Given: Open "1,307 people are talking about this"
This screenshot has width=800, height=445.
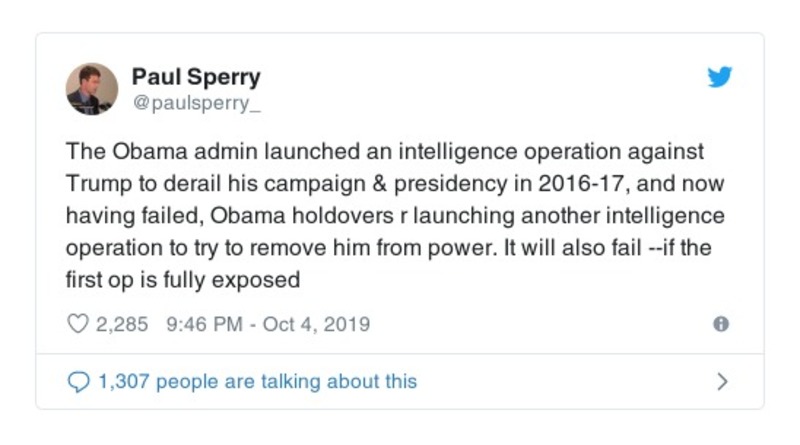Looking at the screenshot, I should pos(256,381).
